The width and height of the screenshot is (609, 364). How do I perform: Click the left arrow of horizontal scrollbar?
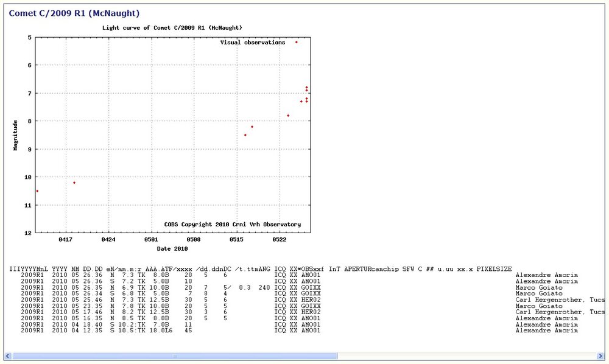click(8, 355)
